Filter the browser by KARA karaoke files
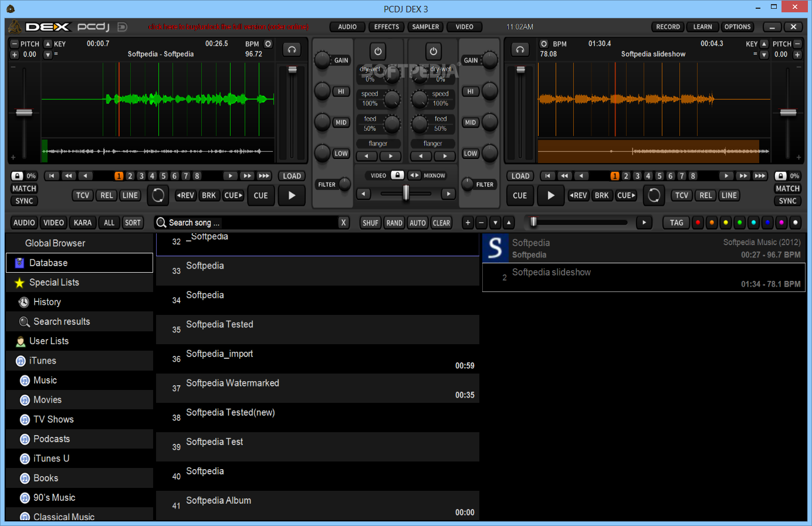 [83, 223]
